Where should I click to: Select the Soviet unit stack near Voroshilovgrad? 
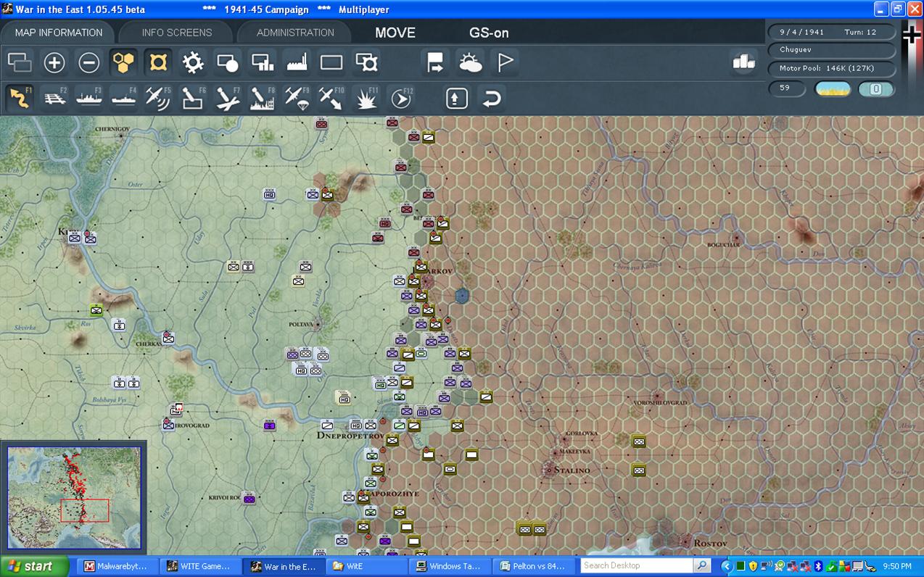[638, 441]
